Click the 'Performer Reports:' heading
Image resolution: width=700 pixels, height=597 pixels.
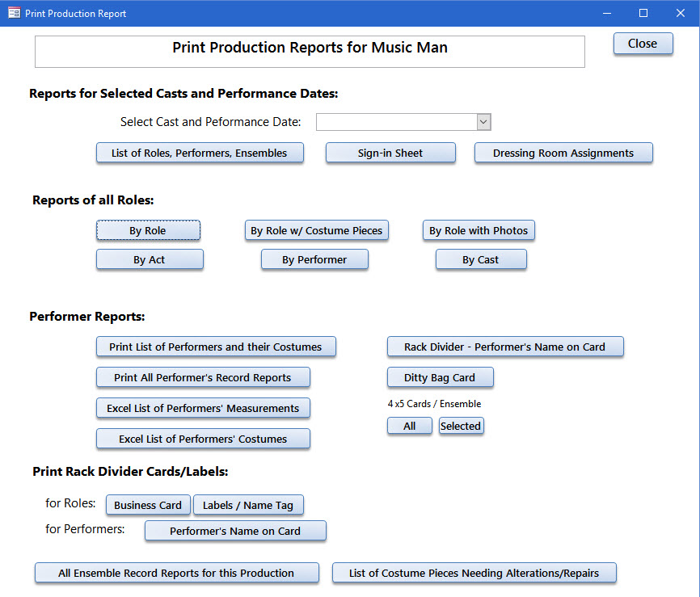pyautogui.click(x=87, y=317)
